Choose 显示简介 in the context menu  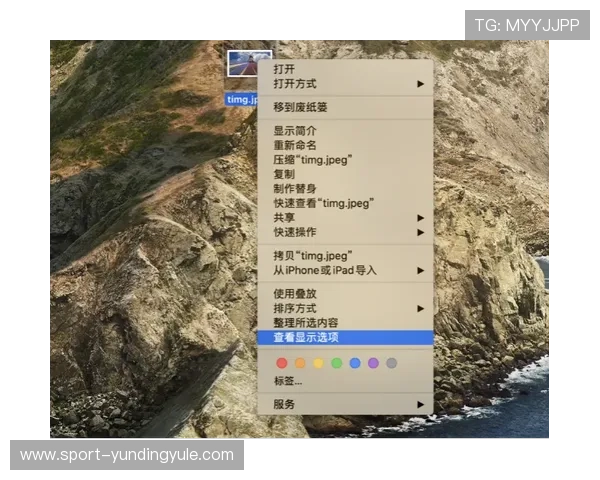point(345,131)
